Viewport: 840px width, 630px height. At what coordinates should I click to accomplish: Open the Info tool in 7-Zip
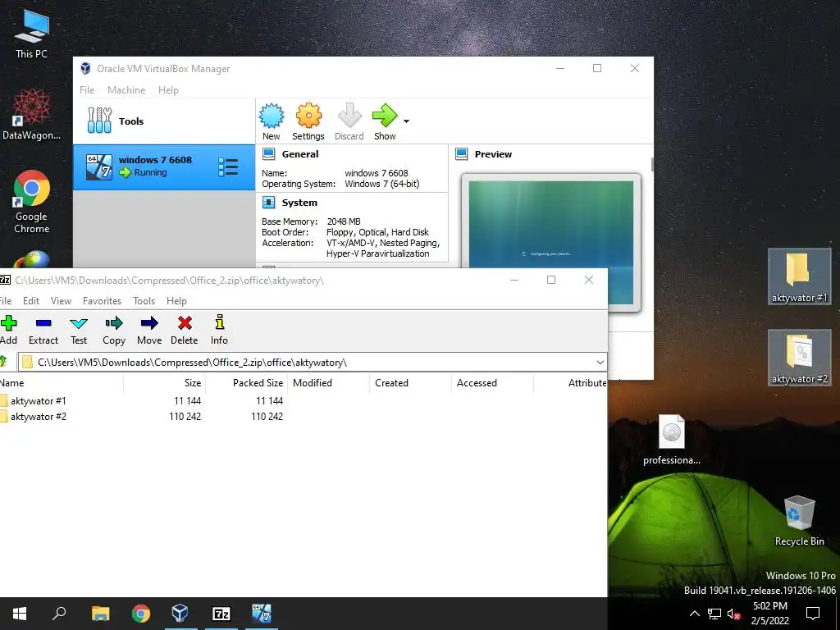[x=219, y=330]
